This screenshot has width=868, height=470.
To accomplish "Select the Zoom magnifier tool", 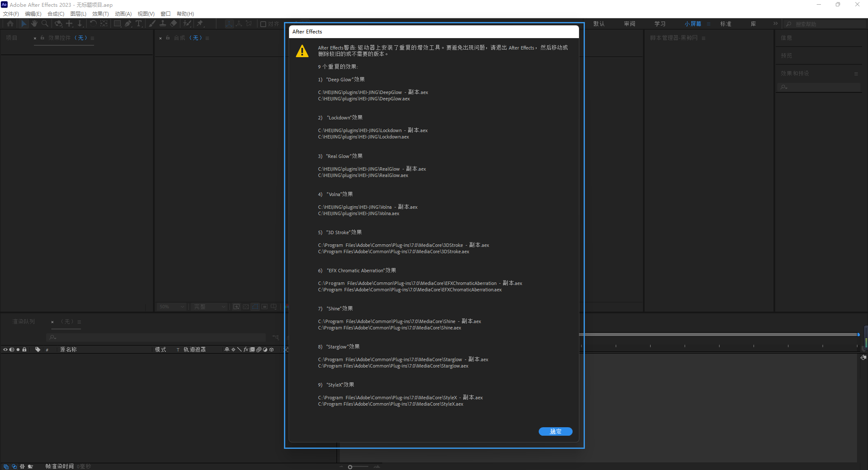I will [45, 24].
